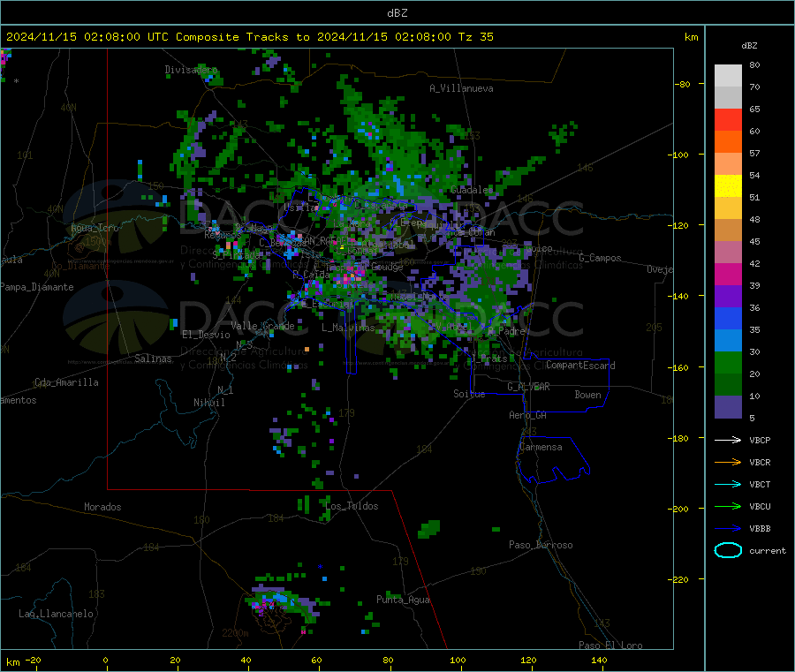795x672 pixels.
Task: Click the '140' tick on the horizontal axis
Action: (x=599, y=660)
